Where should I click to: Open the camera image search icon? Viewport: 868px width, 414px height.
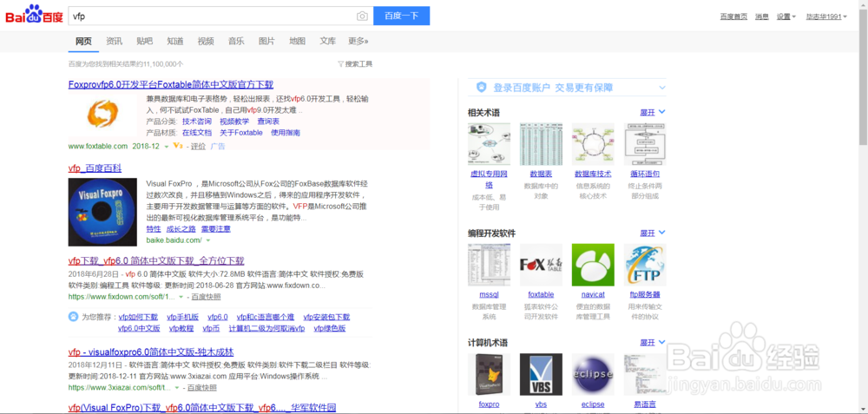tap(362, 16)
